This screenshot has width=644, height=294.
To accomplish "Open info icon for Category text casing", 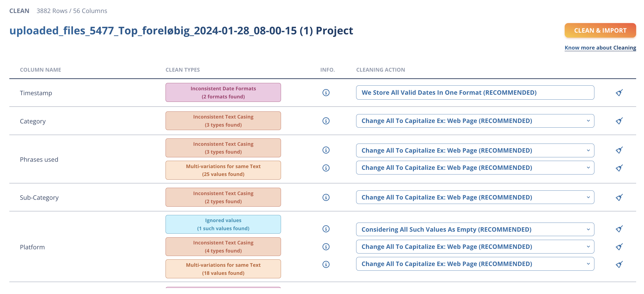I will (326, 121).
